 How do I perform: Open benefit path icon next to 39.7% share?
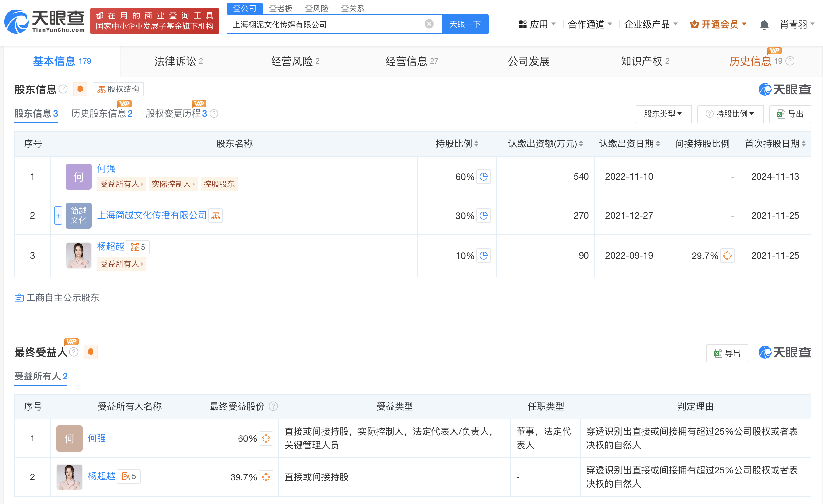pyautogui.click(x=266, y=477)
